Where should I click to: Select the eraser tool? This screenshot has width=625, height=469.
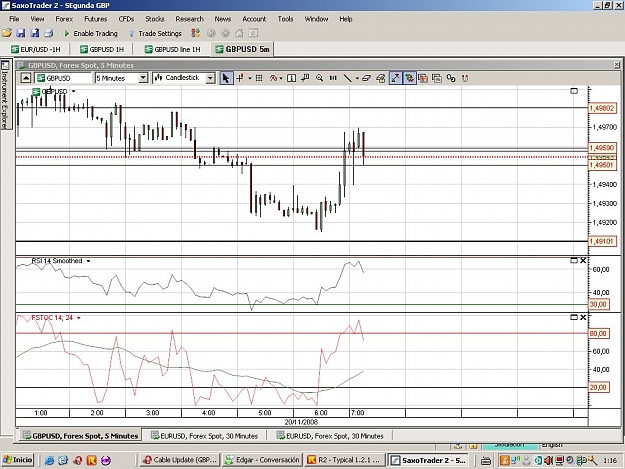coord(366,78)
